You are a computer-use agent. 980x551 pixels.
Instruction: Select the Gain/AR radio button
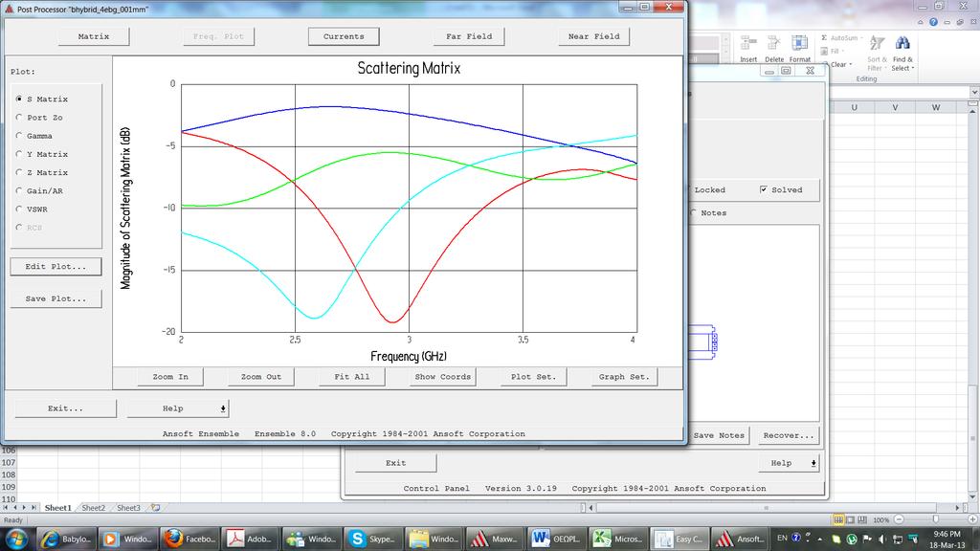pyautogui.click(x=19, y=190)
